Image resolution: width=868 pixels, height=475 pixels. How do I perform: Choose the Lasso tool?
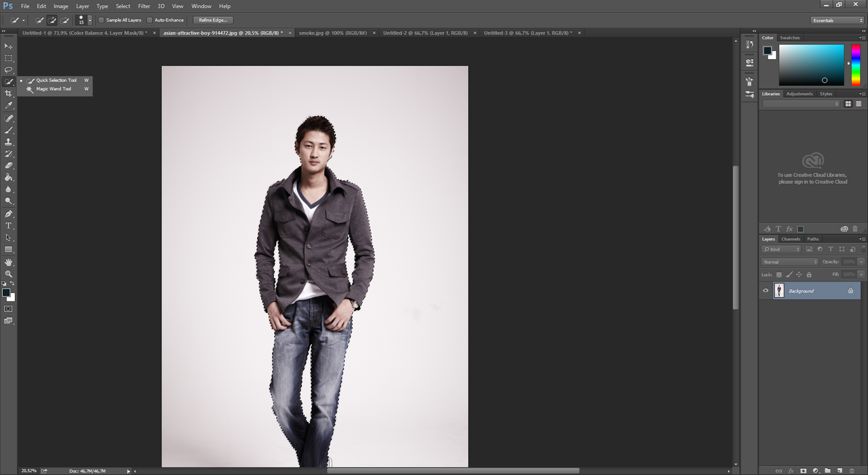(9, 69)
